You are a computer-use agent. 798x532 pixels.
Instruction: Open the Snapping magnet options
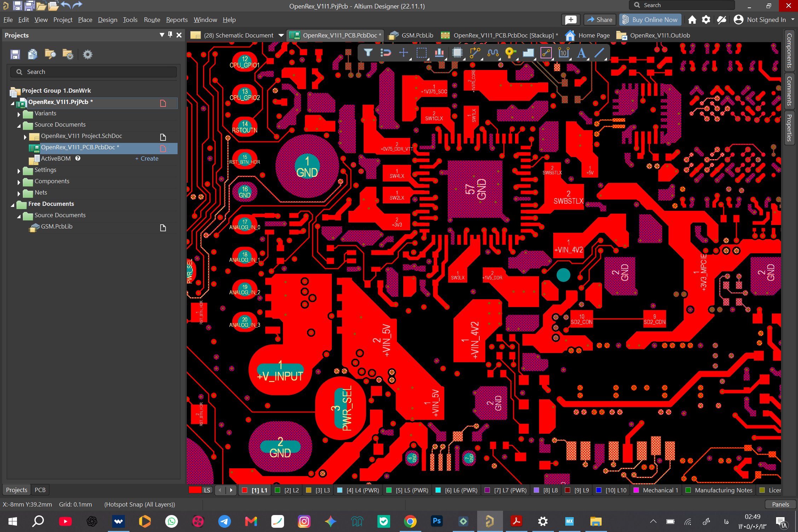coord(386,53)
